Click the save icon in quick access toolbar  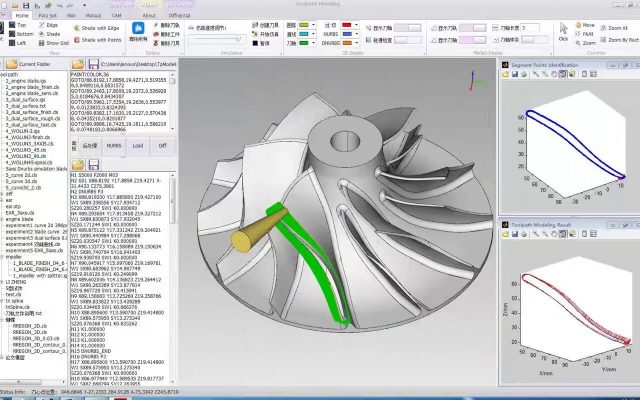coord(26,5)
